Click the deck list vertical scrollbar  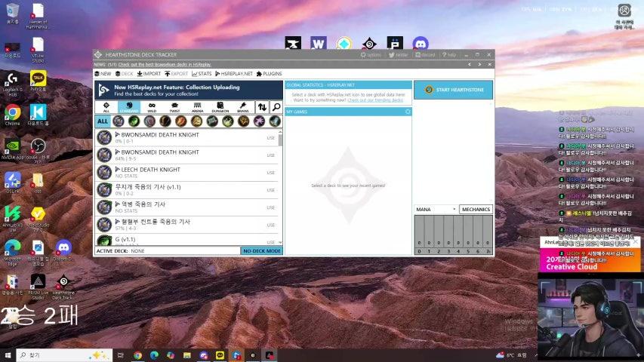point(281,140)
